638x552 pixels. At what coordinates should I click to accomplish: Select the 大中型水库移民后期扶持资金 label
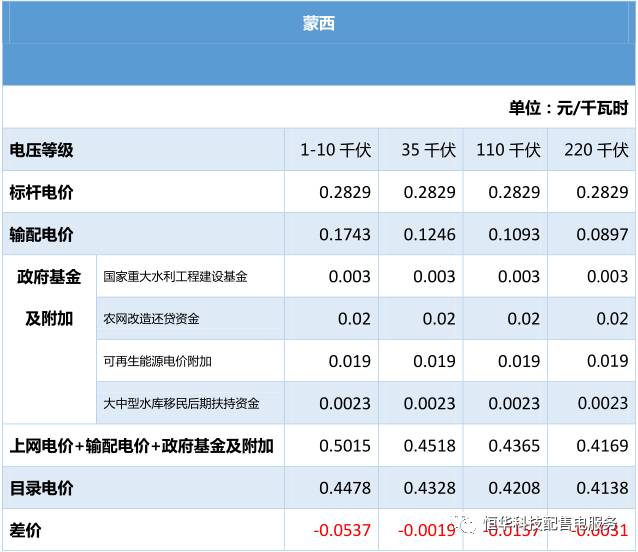(x=181, y=404)
